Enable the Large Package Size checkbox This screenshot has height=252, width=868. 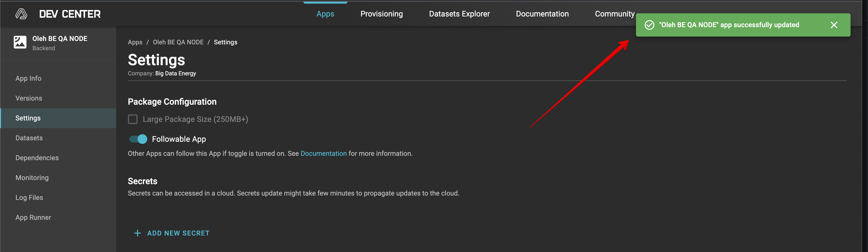(133, 119)
